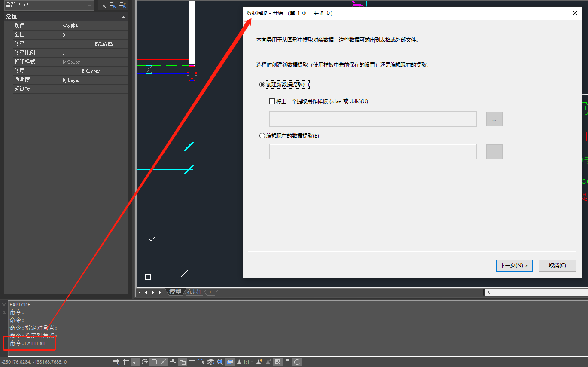Toggle object snap square icon
Screen dimensions: 588x367
tap(154, 362)
